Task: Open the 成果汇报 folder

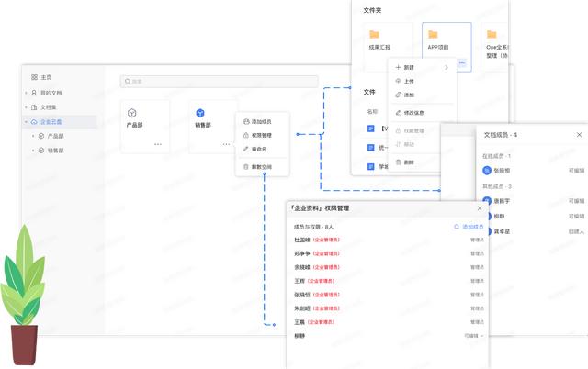Action: 388,47
